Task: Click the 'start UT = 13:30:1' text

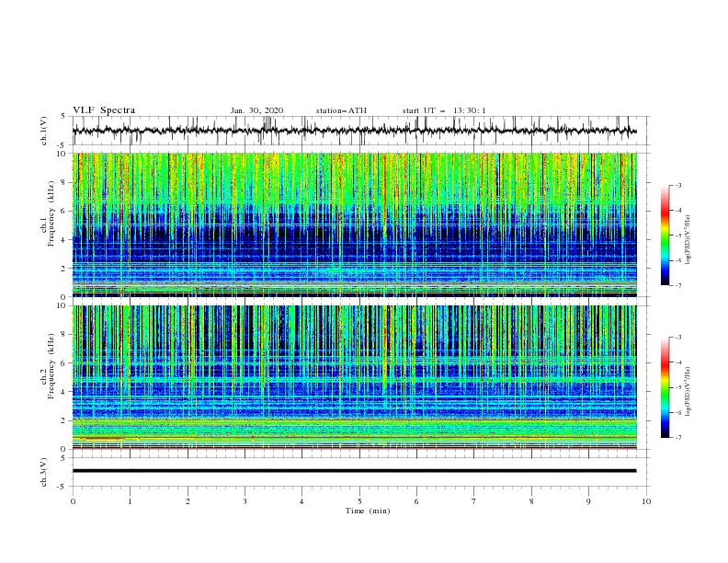Action: 444,110
